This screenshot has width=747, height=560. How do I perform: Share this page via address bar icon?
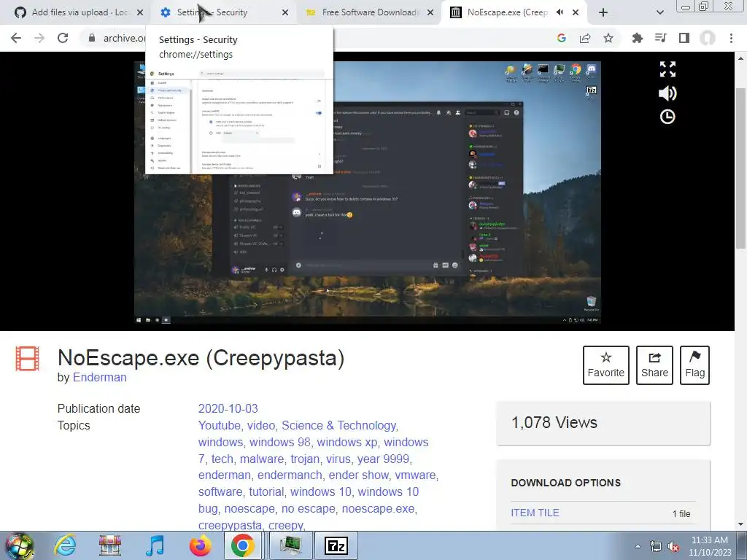click(585, 38)
